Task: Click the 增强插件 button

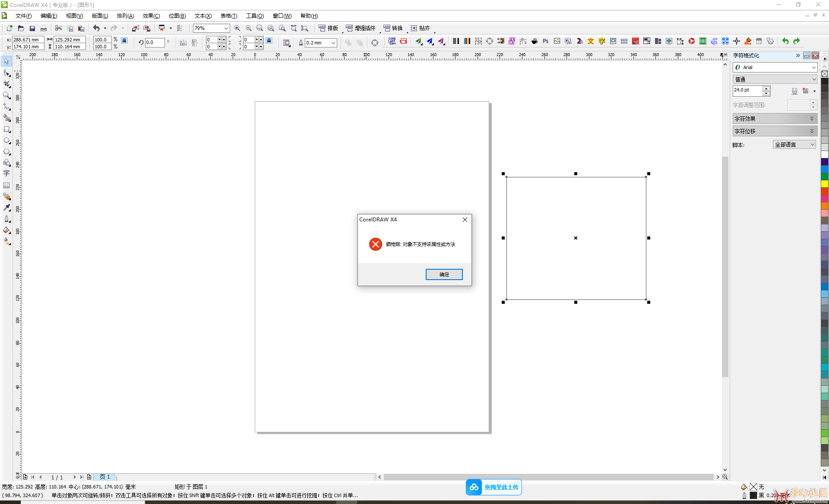Action: pyautogui.click(x=361, y=28)
